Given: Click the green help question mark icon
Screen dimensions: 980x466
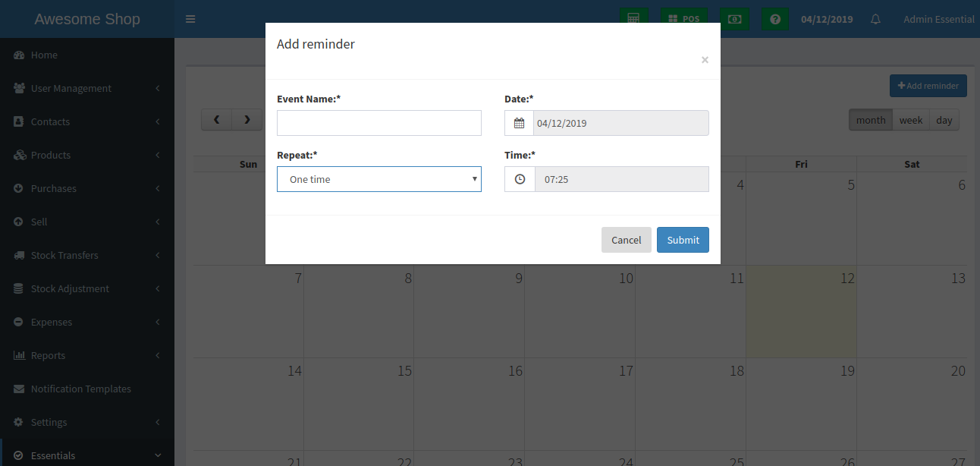Looking at the screenshot, I should pyautogui.click(x=774, y=19).
